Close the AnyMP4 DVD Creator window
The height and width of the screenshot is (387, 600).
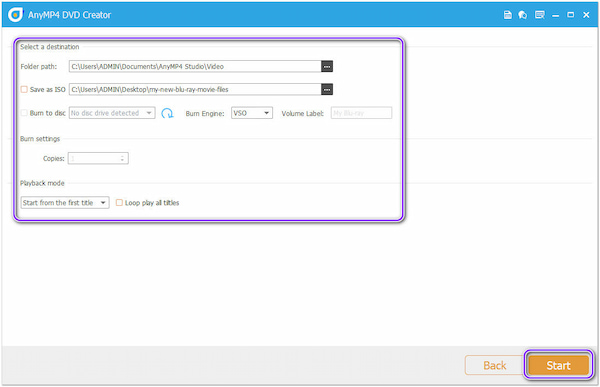[586, 15]
